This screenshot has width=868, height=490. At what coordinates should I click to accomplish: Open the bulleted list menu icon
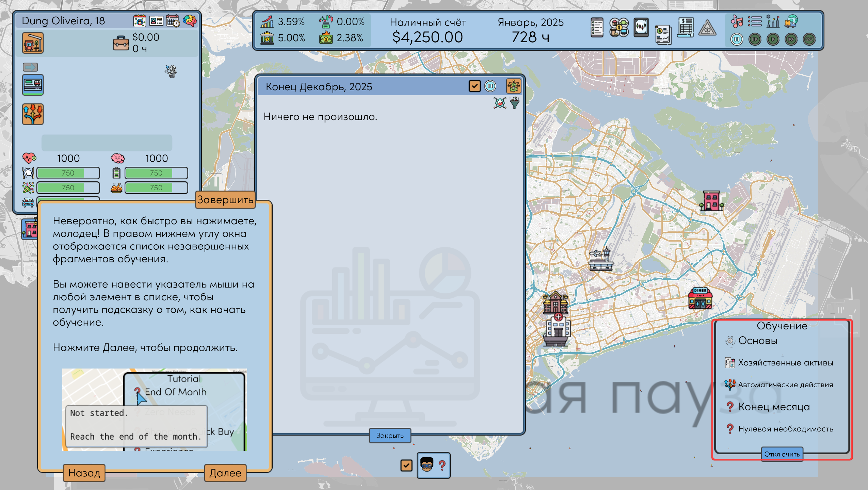[755, 21]
